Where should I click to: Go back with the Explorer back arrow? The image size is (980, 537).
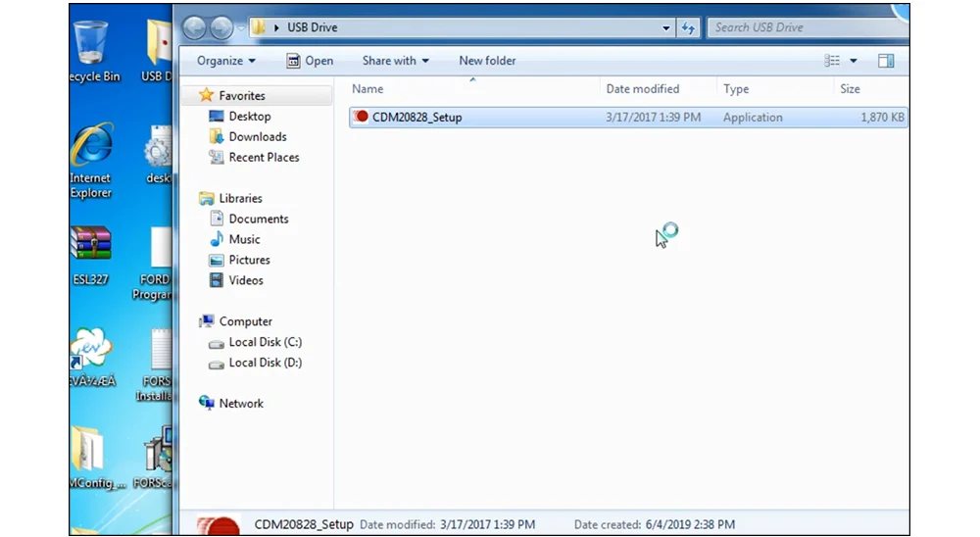point(194,27)
